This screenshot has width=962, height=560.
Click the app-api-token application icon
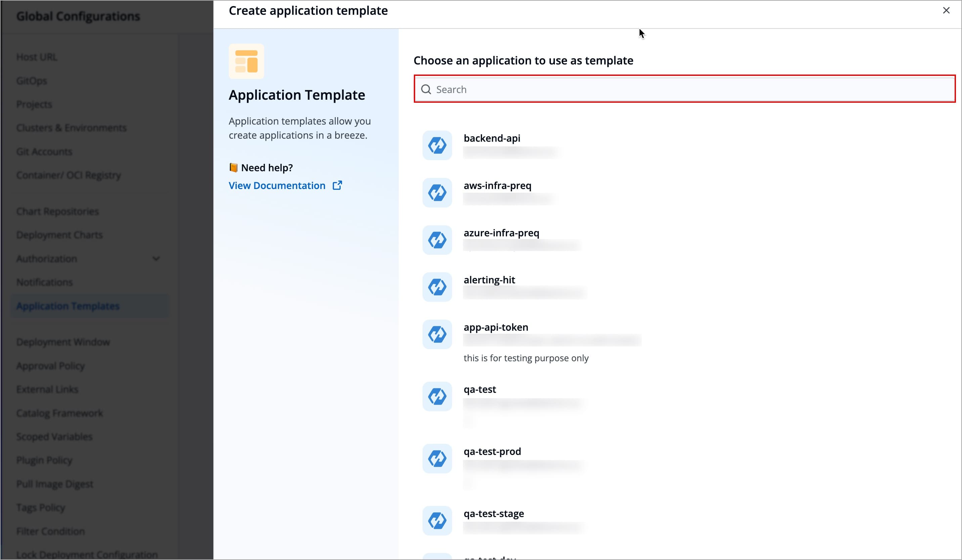pyautogui.click(x=437, y=334)
